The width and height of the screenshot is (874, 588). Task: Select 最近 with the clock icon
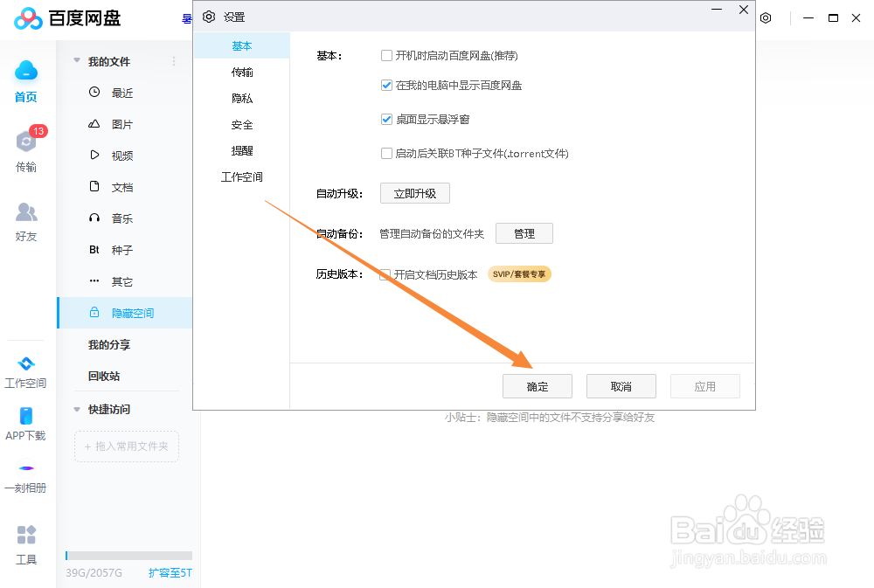(x=124, y=93)
